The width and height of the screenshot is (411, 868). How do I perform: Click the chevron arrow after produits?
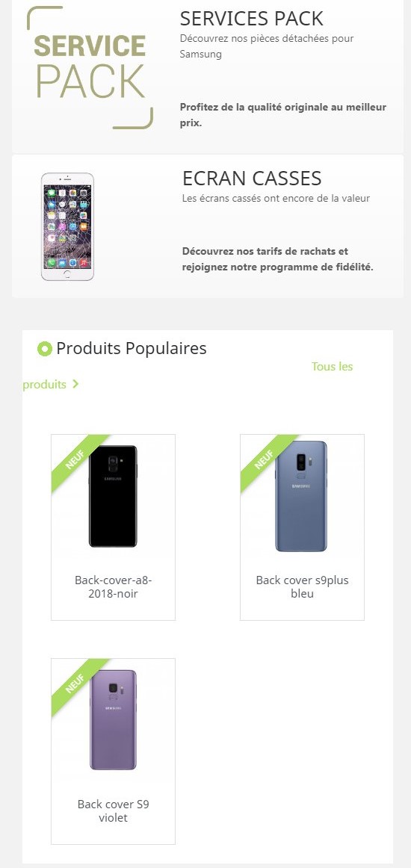tap(75, 384)
